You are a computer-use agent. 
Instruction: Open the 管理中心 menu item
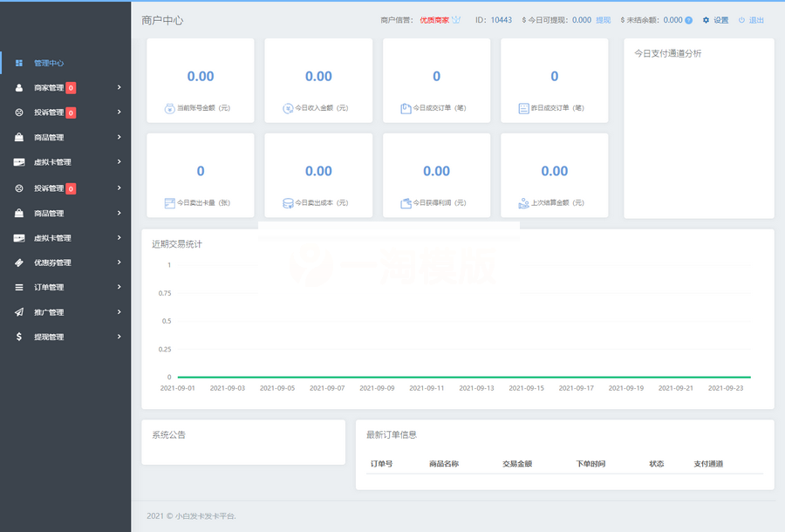(x=50, y=63)
